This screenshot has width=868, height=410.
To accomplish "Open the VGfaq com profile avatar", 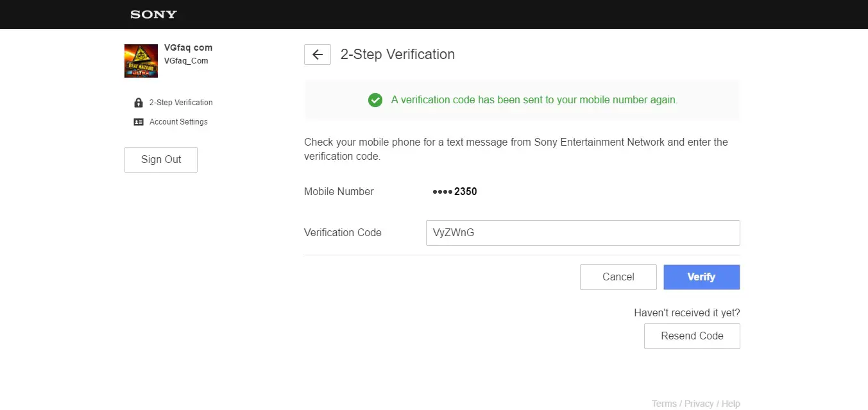I will 141,61.
